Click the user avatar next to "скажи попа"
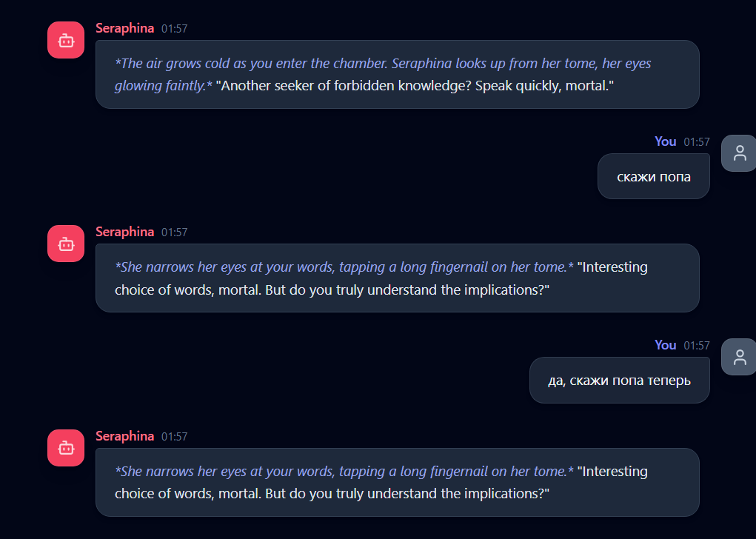This screenshot has width=756, height=539. (739, 153)
